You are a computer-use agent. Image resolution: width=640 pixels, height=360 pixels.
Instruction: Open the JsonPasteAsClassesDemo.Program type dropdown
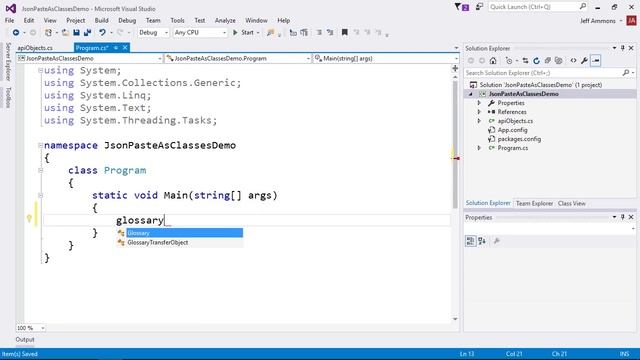point(238,59)
